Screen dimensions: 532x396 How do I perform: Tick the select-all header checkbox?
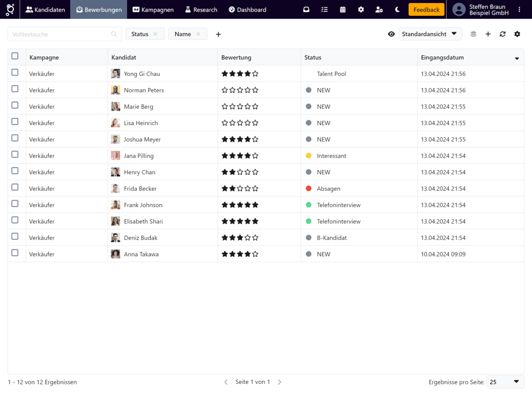click(15, 56)
